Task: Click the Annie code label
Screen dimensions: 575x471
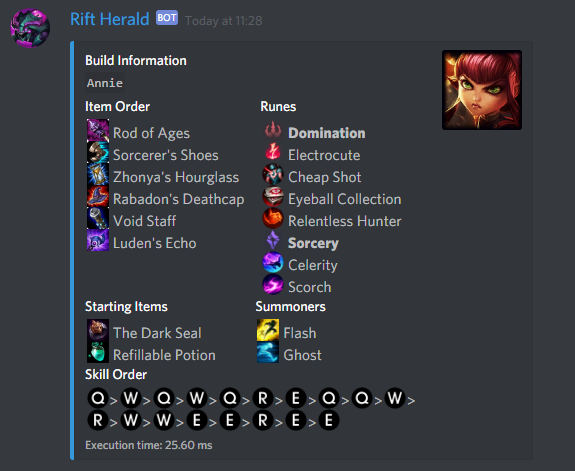Action: click(x=105, y=83)
